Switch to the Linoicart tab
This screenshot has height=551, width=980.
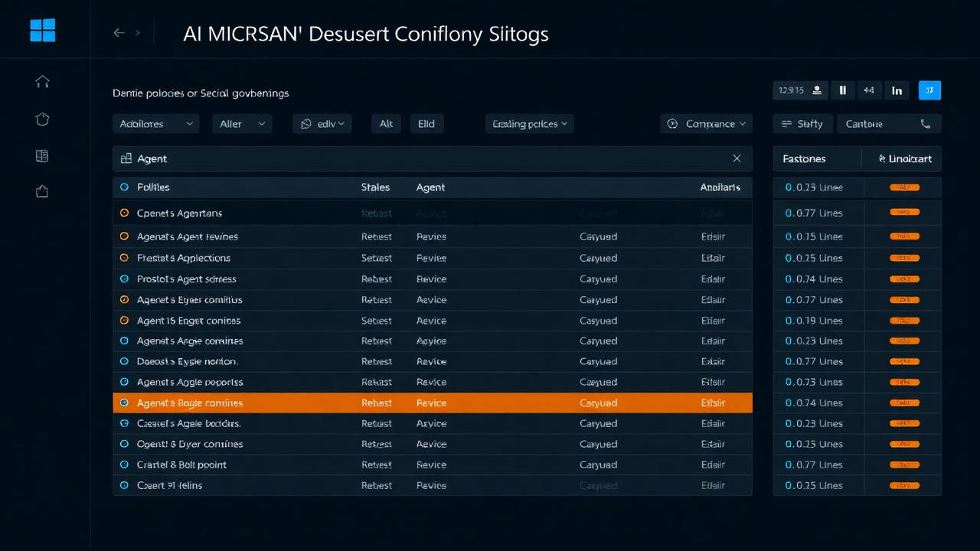click(903, 158)
